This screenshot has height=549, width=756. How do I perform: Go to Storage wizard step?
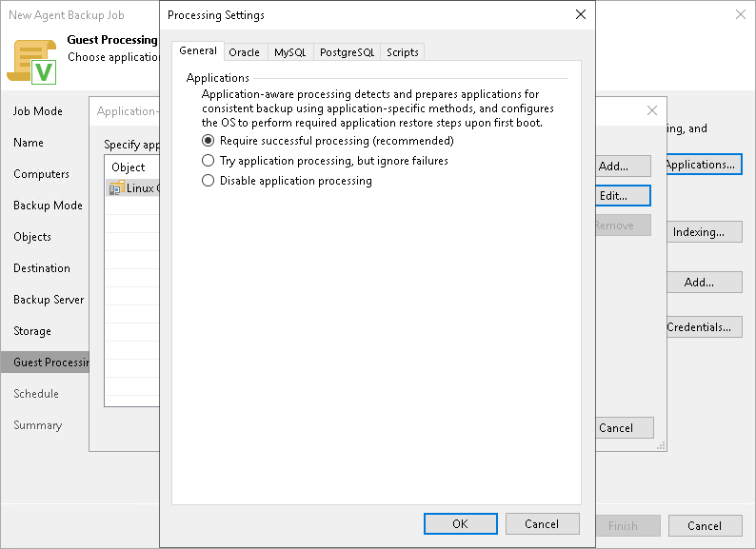pos(32,331)
